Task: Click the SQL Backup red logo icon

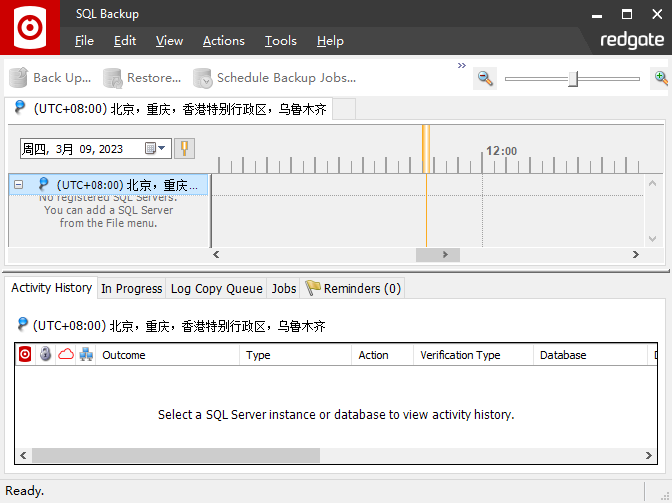Action: coord(30,27)
